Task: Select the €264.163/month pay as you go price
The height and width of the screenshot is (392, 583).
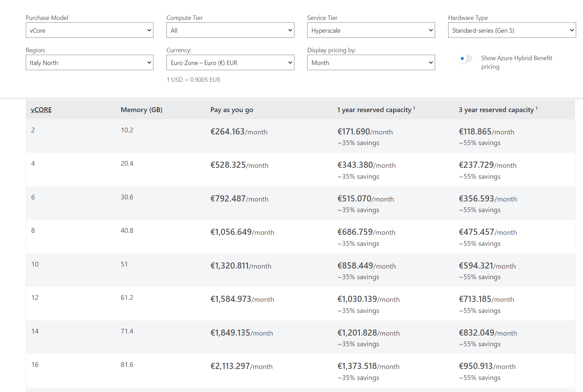Action: coord(239,132)
